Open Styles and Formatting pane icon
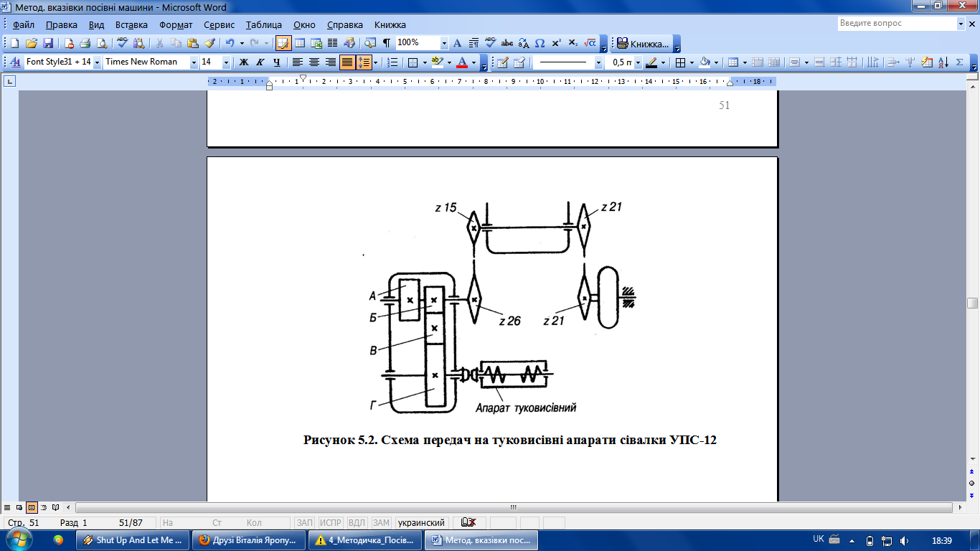The image size is (980, 551). (x=15, y=62)
